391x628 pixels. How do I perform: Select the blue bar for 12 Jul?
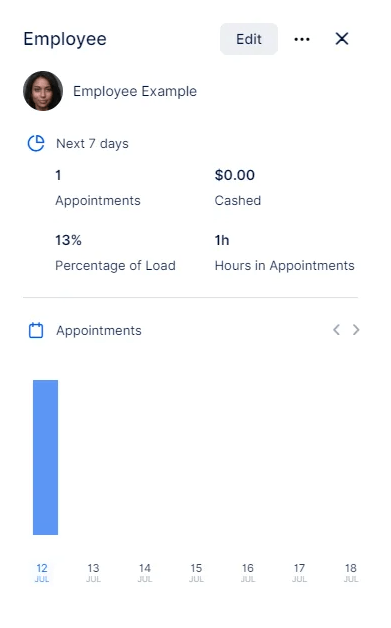click(45, 457)
